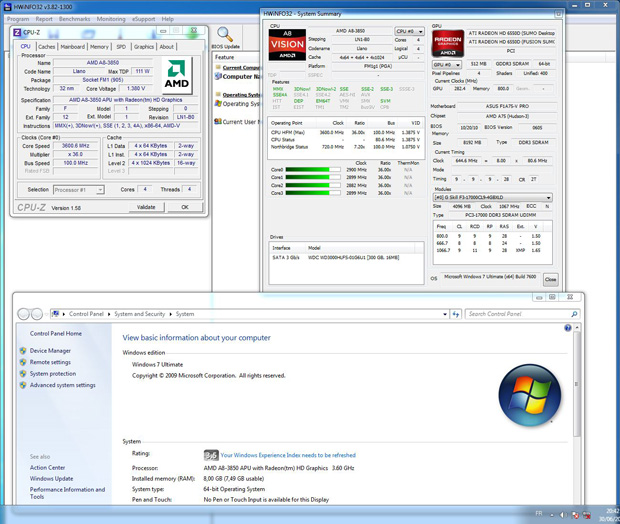Click OK in CPU-Z

[185, 207]
